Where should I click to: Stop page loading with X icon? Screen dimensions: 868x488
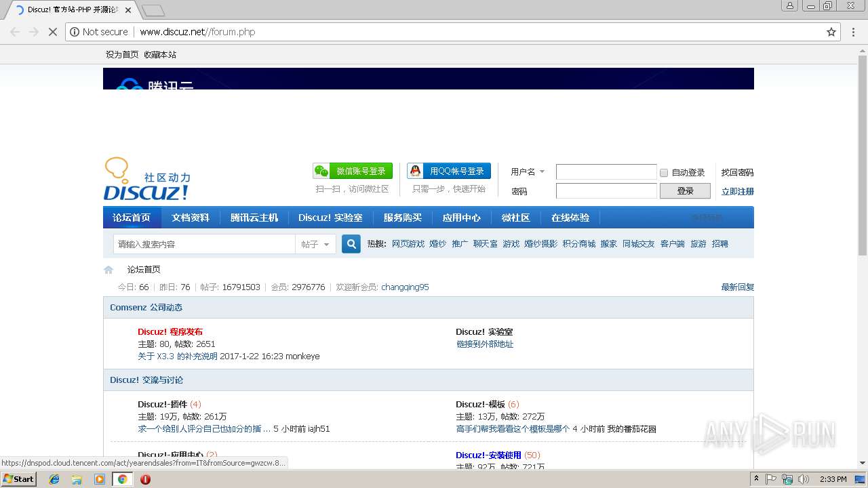click(52, 32)
